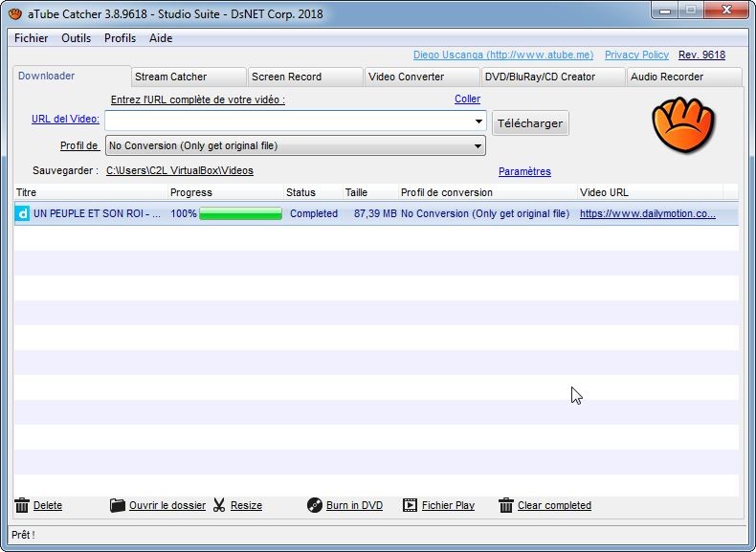Open the Fichier menu
The image size is (756, 552).
[x=31, y=38]
